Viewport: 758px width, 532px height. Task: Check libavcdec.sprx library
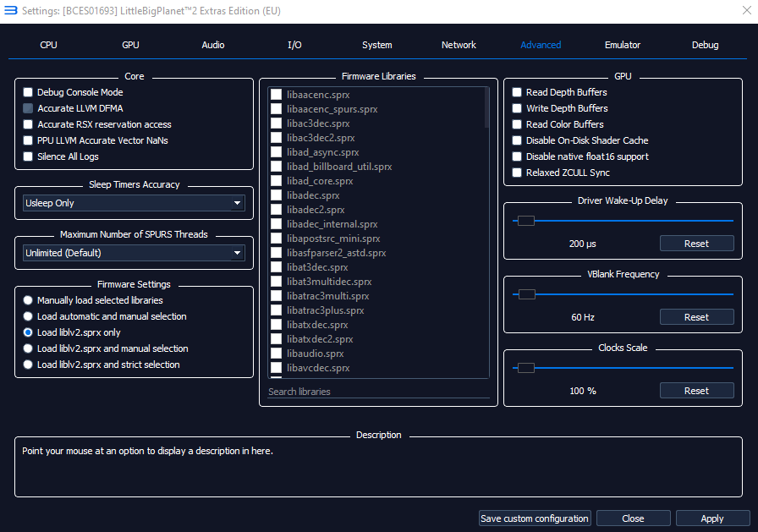[x=276, y=368]
